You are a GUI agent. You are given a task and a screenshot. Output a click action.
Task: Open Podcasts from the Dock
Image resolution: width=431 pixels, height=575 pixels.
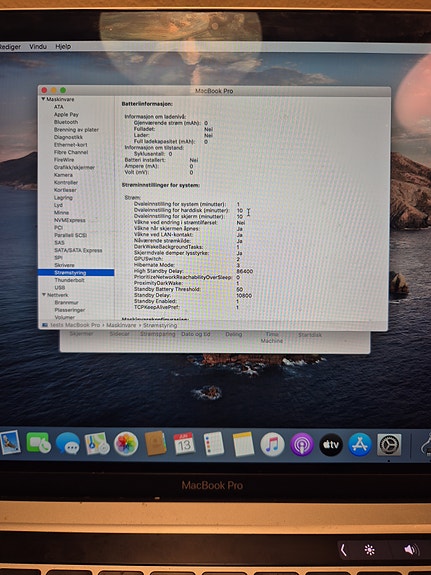pyautogui.click(x=302, y=444)
